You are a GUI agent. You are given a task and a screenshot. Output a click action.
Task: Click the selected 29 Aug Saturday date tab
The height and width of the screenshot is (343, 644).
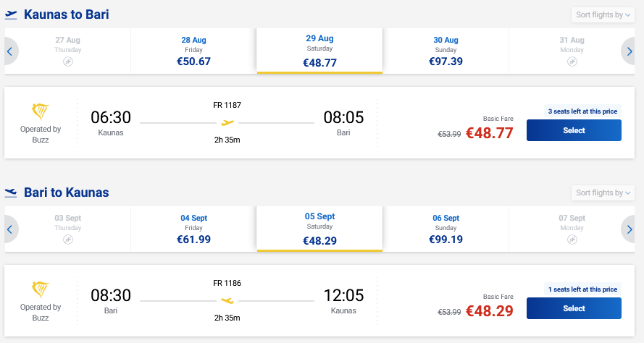[319, 51]
